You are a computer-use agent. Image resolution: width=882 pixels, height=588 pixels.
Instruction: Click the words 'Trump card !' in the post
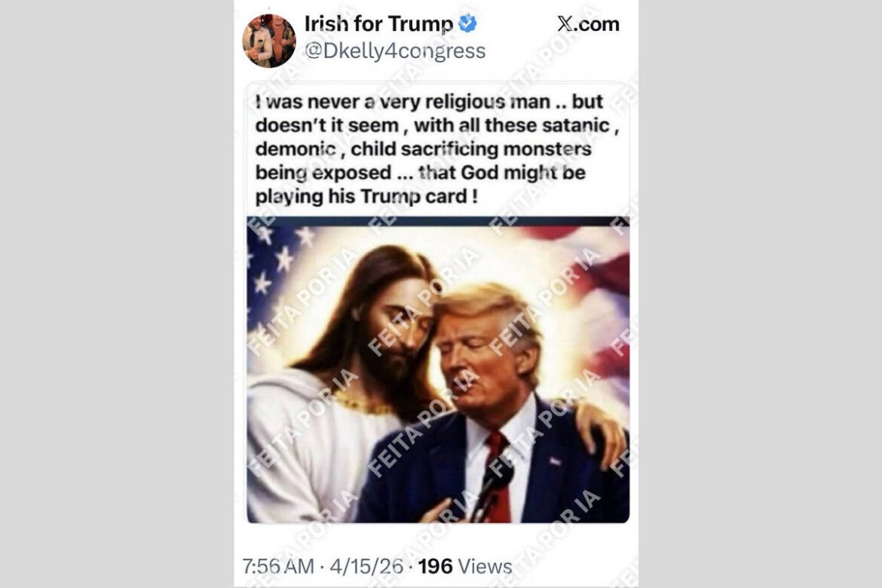(419, 196)
